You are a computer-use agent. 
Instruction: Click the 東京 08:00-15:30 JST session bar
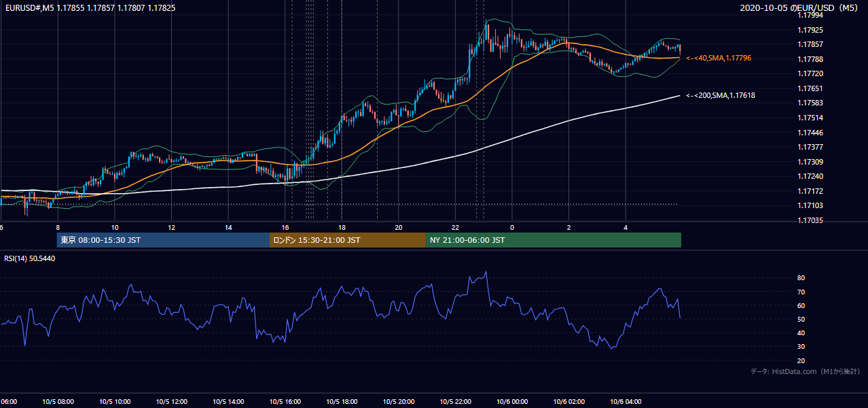(x=163, y=240)
